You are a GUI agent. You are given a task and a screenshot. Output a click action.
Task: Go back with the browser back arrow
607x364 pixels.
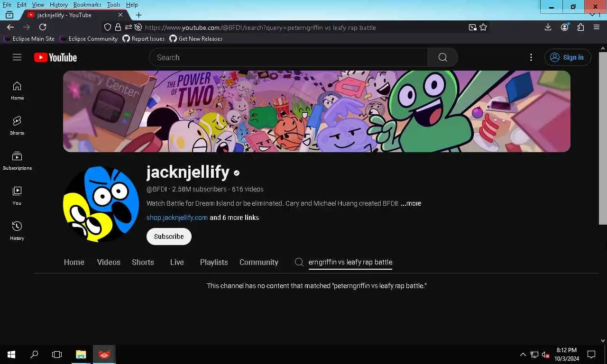[10, 27]
